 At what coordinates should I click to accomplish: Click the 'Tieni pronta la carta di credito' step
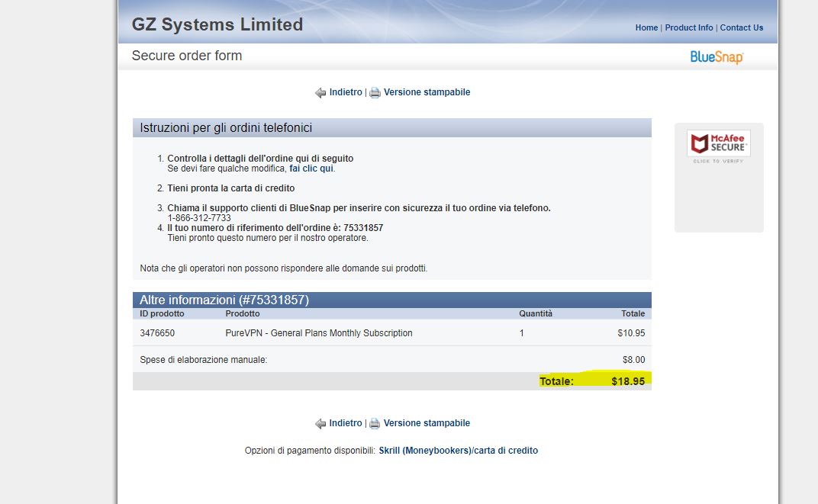pyautogui.click(x=230, y=188)
